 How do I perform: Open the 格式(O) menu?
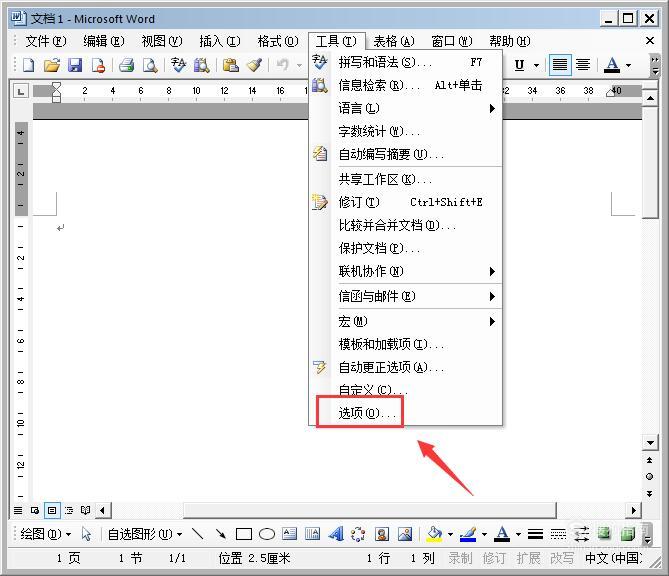(278, 41)
